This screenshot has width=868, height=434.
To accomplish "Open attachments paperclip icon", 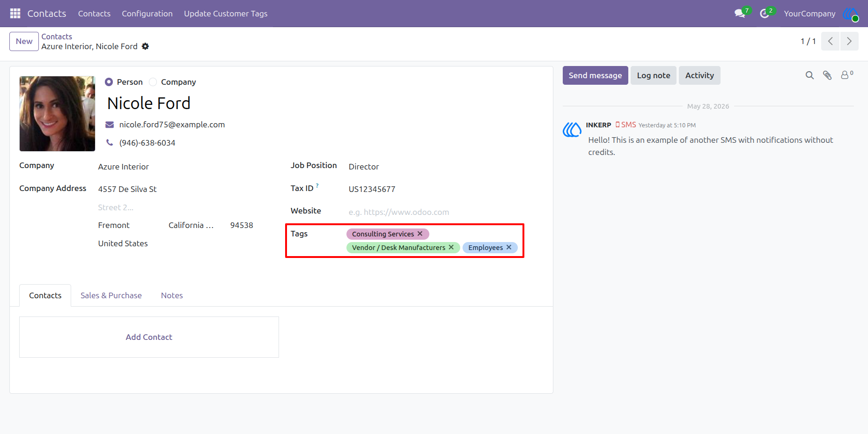I will click(827, 75).
